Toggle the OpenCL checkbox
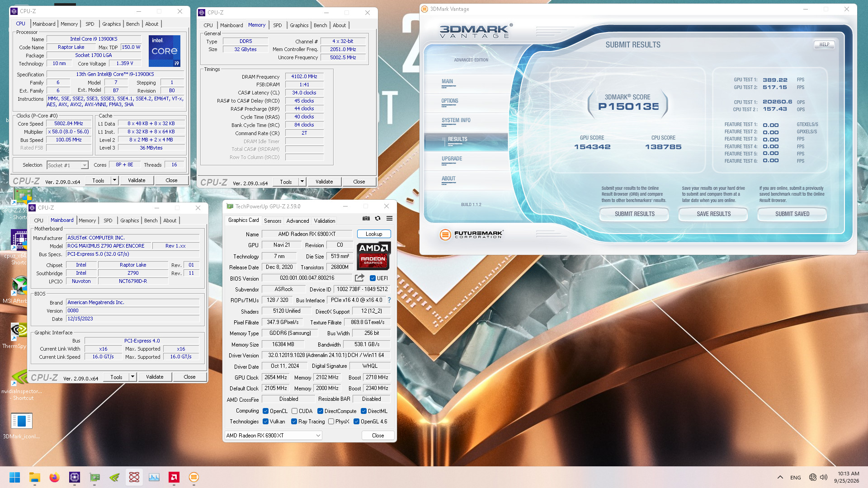The width and height of the screenshot is (868, 488). pyautogui.click(x=266, y=411)
